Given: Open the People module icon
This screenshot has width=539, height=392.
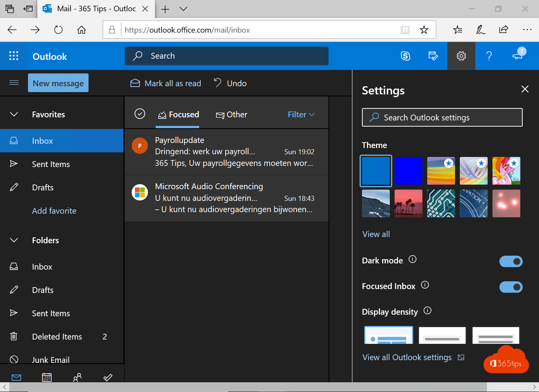Looking at the screenshot, I should click(77, 377).
